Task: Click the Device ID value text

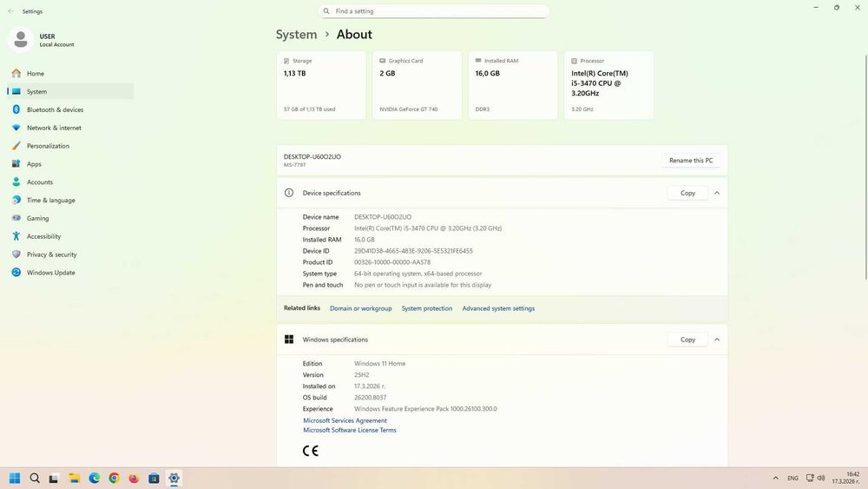Action: click(x=413, y=251)
